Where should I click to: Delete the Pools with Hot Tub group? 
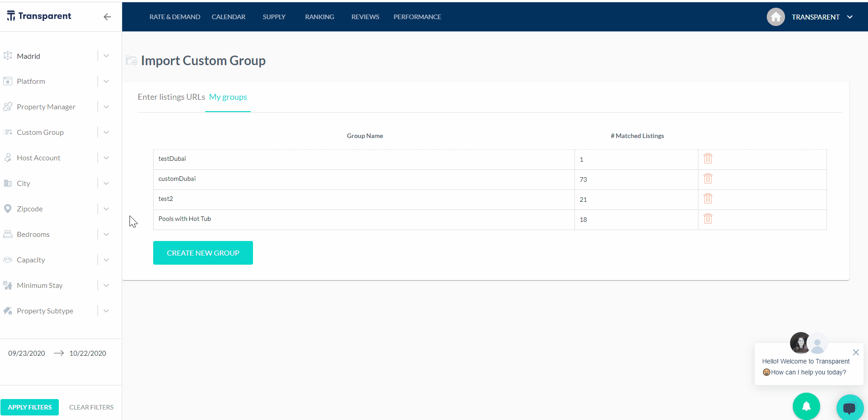coord(708,219)
